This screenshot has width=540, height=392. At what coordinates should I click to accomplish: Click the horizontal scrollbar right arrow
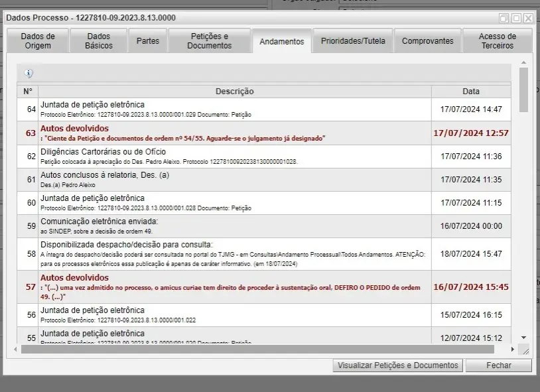(x=512, y=349)
